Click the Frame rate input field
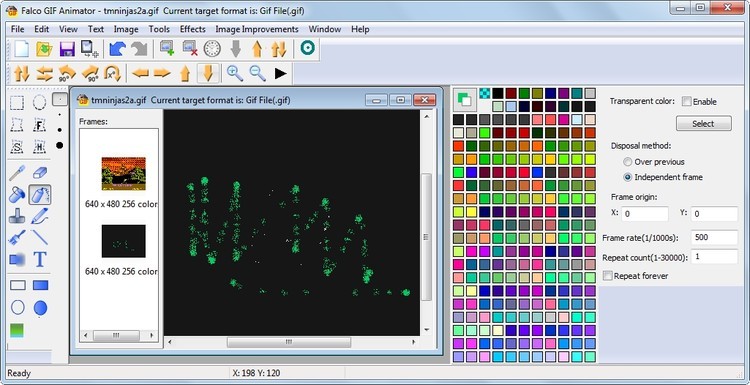The height and width of the screenshot is (385, 750). 714,237
